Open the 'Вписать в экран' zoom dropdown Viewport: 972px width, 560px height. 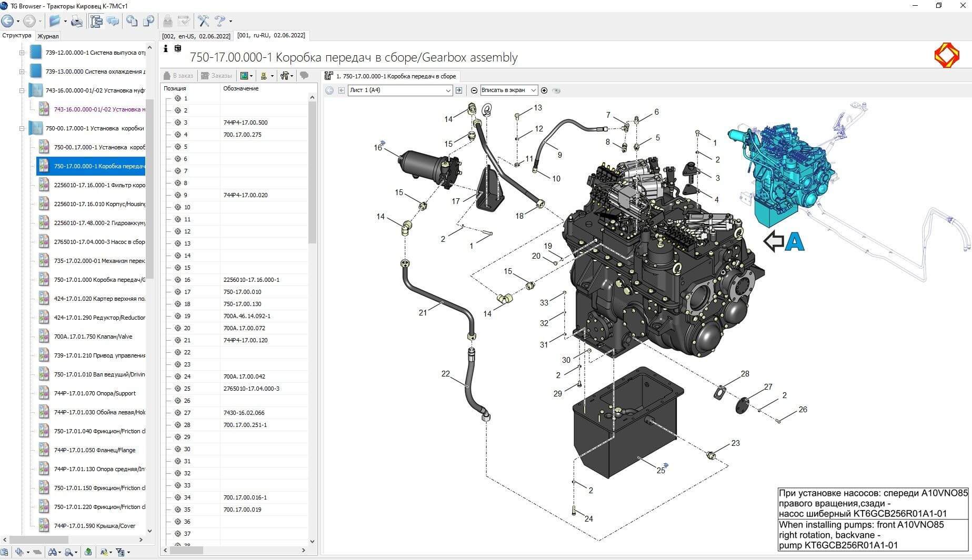pyautogui.click(x=508, y=90)
